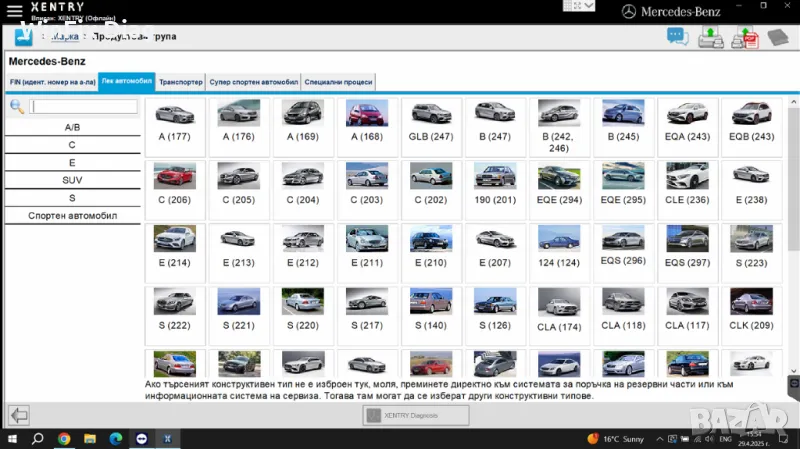Image resolution: width=800 pixels, height=449 pixels.
Task: Click the search magnifier icon
Action: 17,107
